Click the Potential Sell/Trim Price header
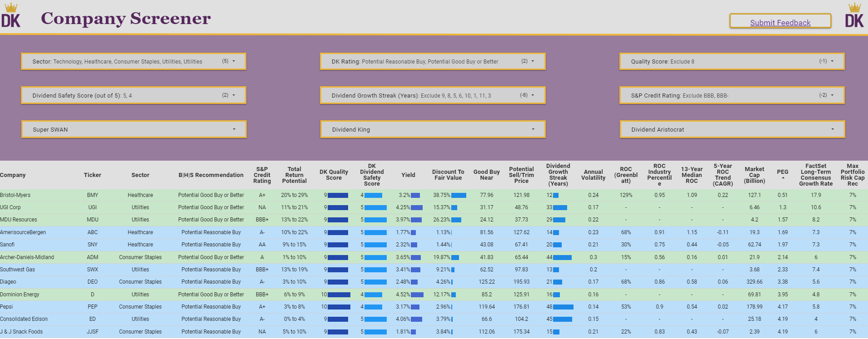 tap(521, 175)
